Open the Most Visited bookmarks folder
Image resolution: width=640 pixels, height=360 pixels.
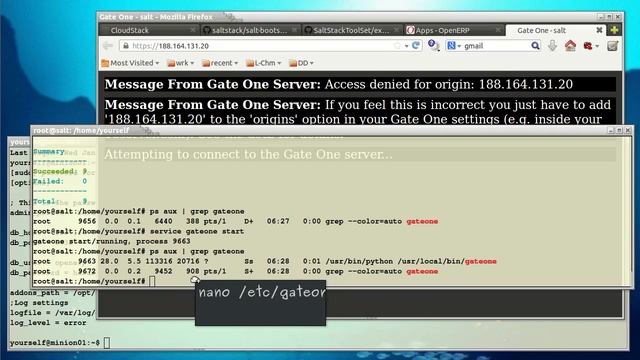tap(130, 63)
